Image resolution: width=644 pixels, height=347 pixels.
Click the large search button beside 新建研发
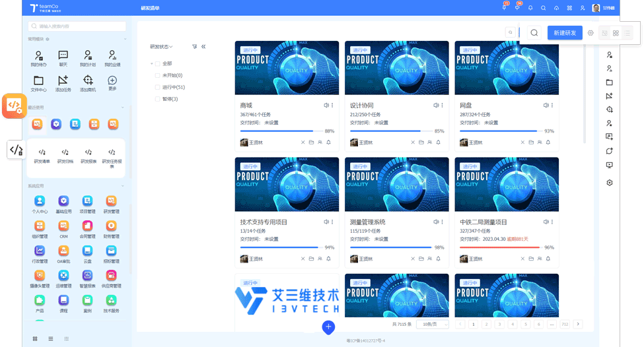tap(534, 33)
